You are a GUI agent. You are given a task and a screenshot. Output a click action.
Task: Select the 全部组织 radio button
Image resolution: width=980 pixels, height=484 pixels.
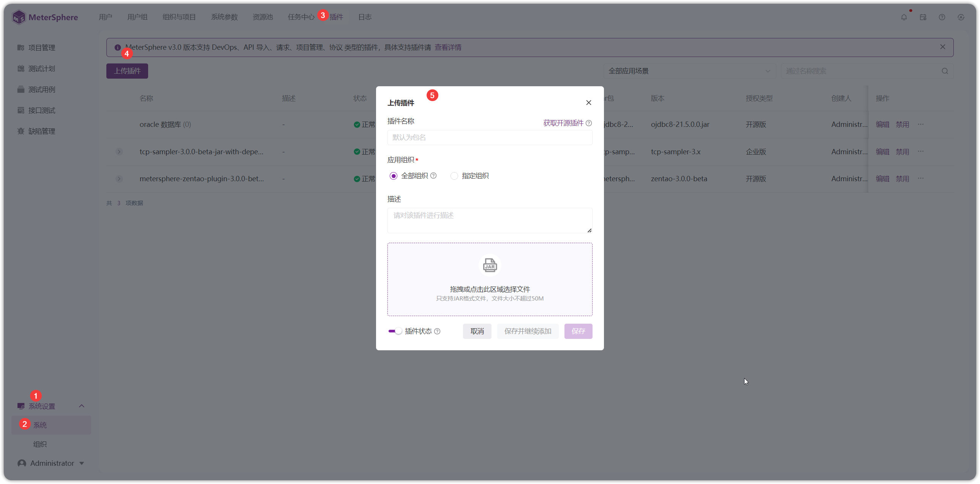[x=394, y=176]
